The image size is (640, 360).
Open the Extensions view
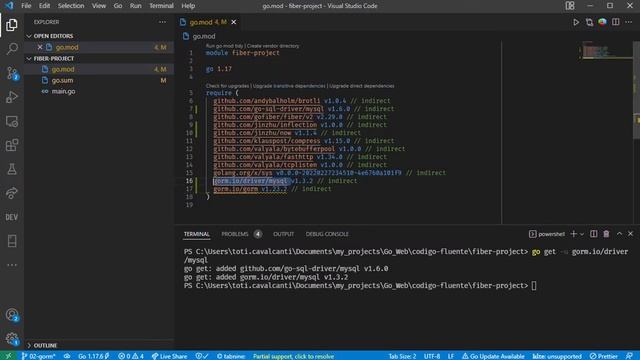tap(12, 145)
